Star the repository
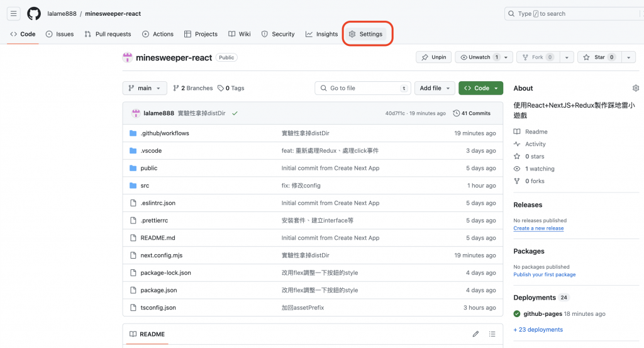Viewport: 644px width, 348px height. pyautogui.click(x=599, y=57)
